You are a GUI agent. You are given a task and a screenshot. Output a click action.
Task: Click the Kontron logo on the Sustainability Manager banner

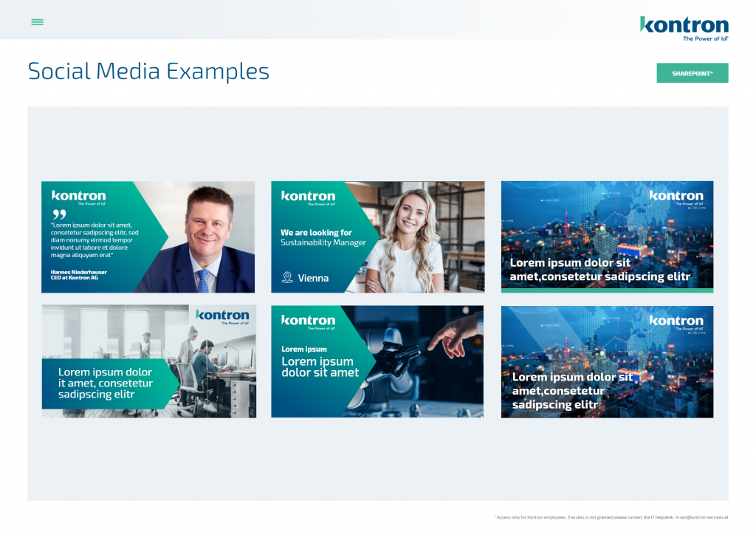tap(308, 197)
